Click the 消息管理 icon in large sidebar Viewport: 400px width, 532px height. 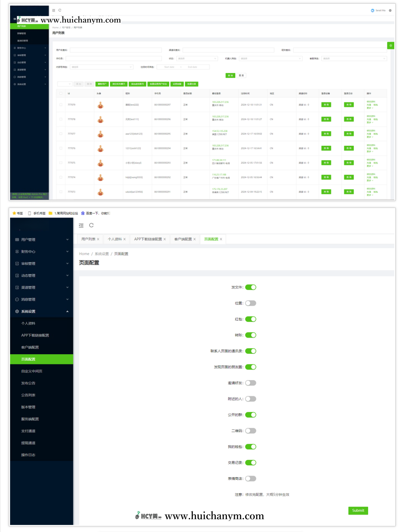point(17,299)
